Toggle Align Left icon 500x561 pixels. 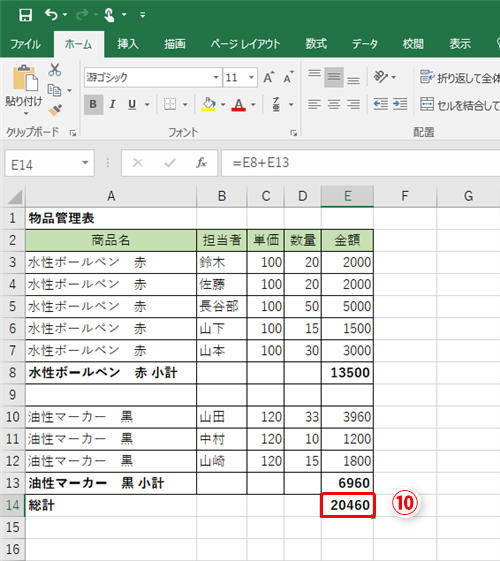(x=314, y=104)
